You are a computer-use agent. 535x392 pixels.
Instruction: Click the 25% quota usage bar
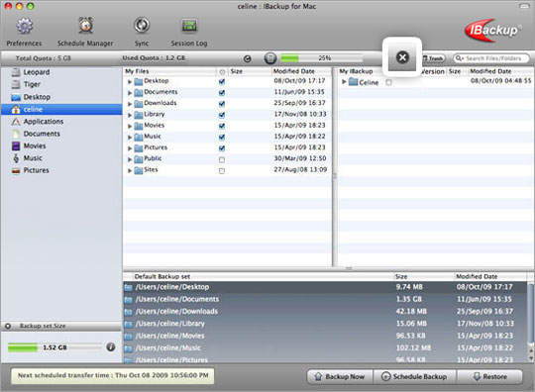tap(321, 58)
